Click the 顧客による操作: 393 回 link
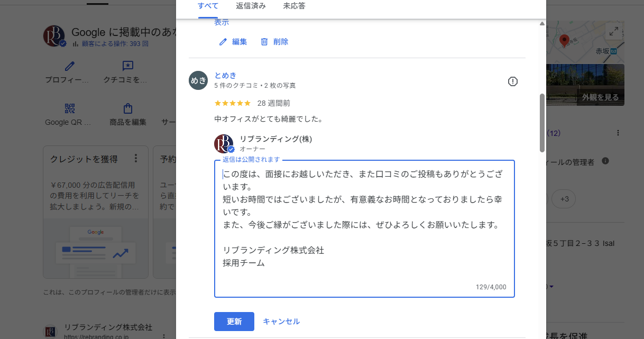 pos(115,44)
